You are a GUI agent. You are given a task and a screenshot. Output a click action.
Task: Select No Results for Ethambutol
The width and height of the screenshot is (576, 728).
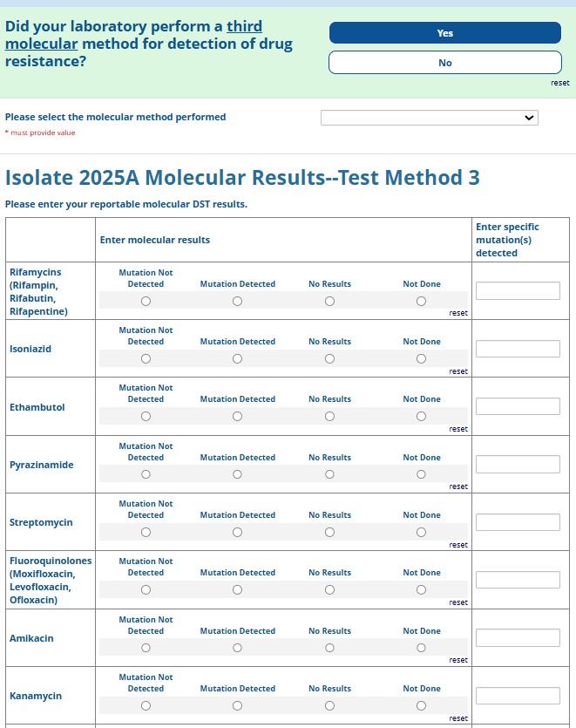click(329, 417)
